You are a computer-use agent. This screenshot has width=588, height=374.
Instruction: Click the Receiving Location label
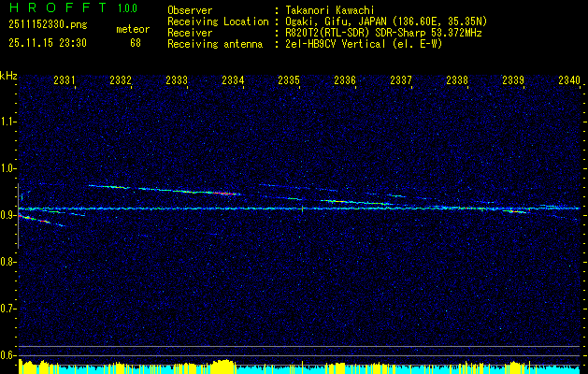click(218, 22)
